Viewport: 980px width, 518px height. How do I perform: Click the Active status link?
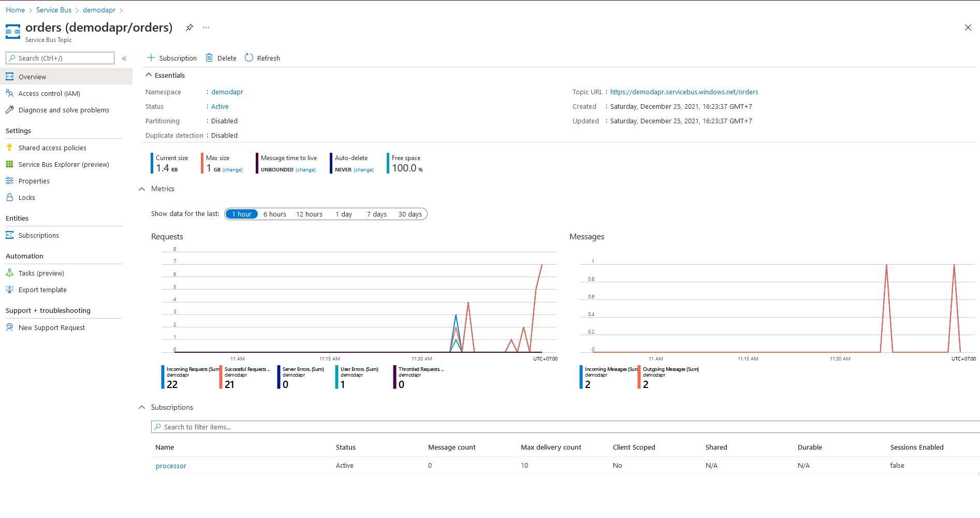pos(220,106)
